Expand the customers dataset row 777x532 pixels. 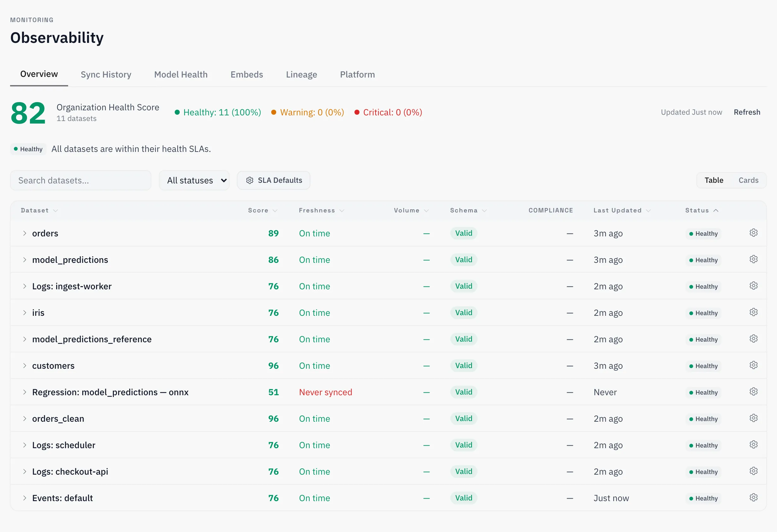(x=24, y=366)
